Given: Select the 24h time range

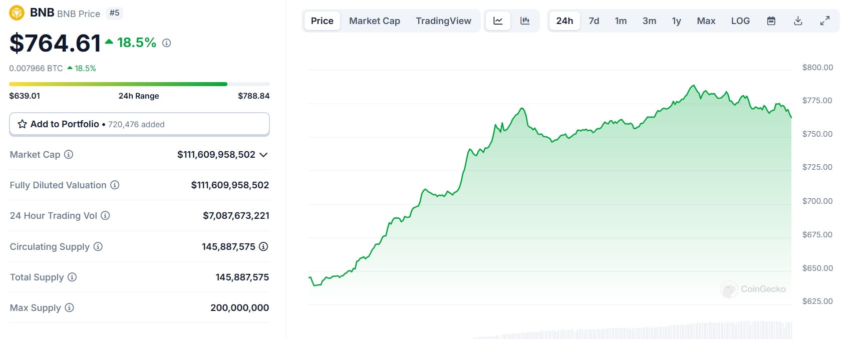Looking at the screenshot, I should click(x=564, y=21).
